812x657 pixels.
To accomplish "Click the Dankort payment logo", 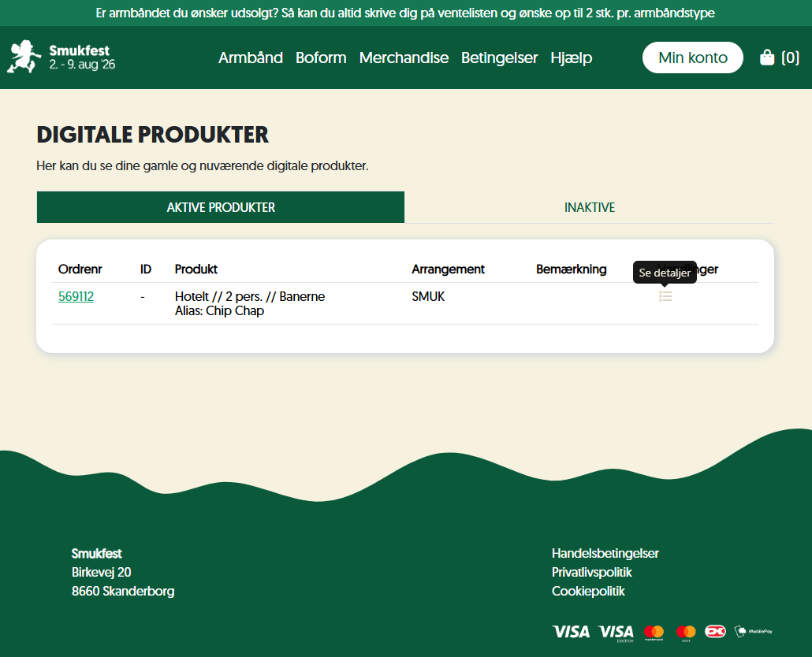I will coord(715,631).
